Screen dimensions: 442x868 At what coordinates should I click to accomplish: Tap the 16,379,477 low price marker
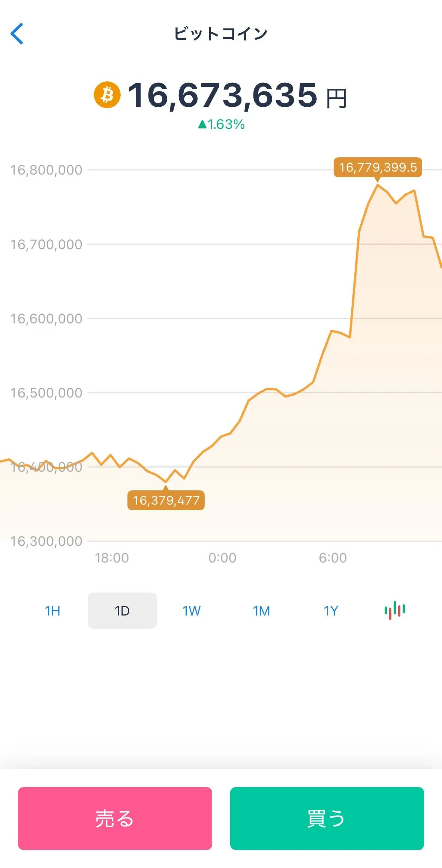(166, 500)
